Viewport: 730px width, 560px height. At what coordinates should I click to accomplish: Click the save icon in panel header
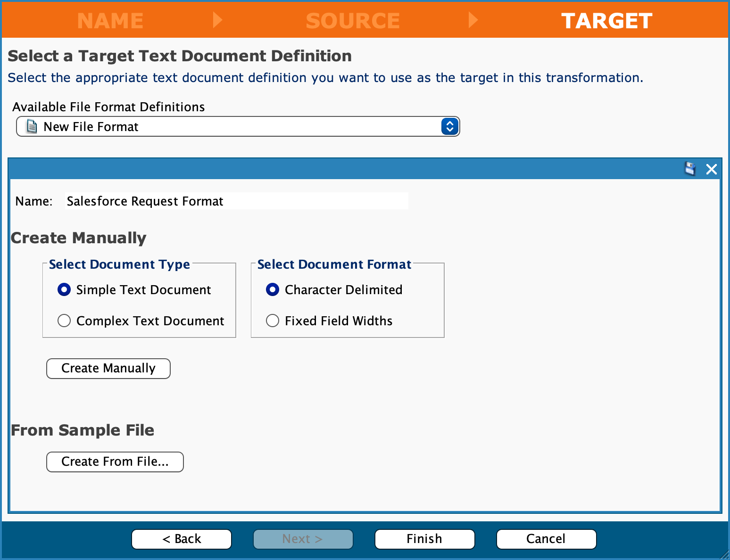click(x=690, y=169)
